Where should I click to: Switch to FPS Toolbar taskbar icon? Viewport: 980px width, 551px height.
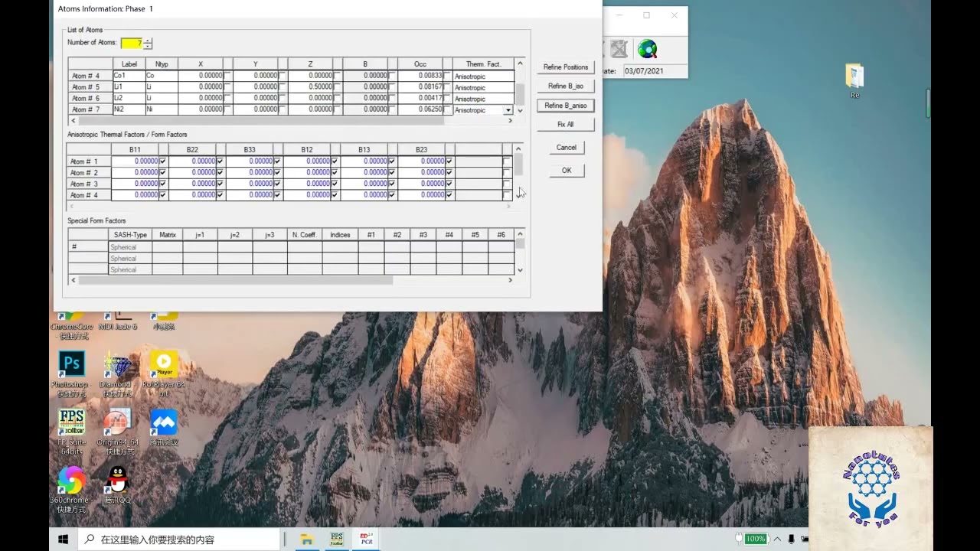pos(336,540)
